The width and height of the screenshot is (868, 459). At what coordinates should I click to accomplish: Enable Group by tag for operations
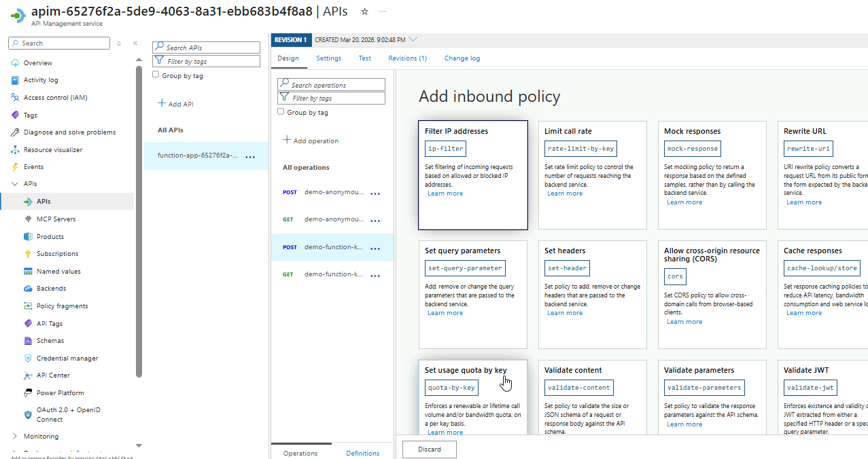click(281, 111)
